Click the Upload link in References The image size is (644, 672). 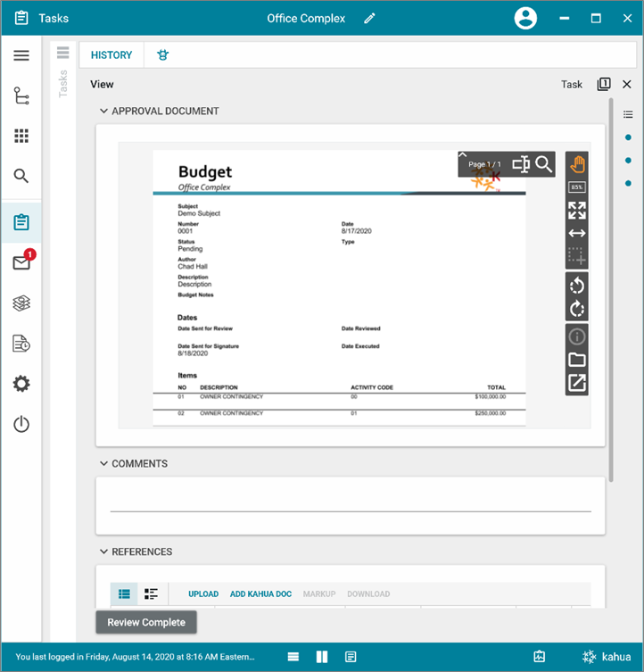coord(203,594)
